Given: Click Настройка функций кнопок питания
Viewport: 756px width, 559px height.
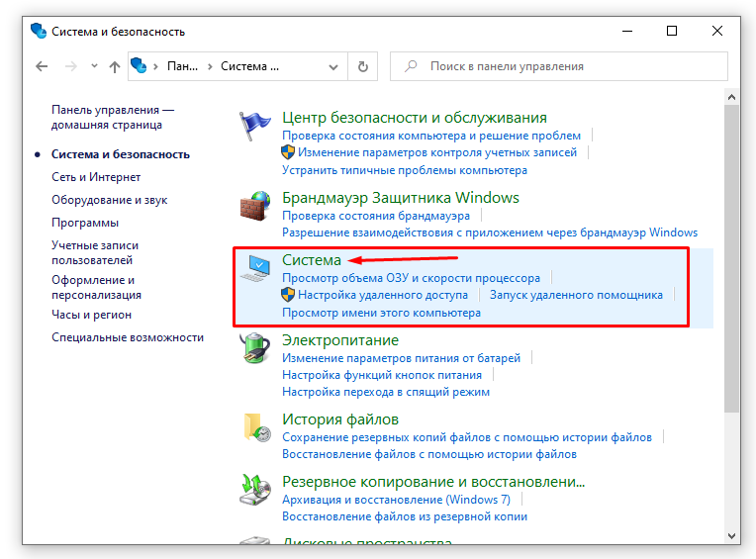Looking at the screenshot, I should coord(381,375).
